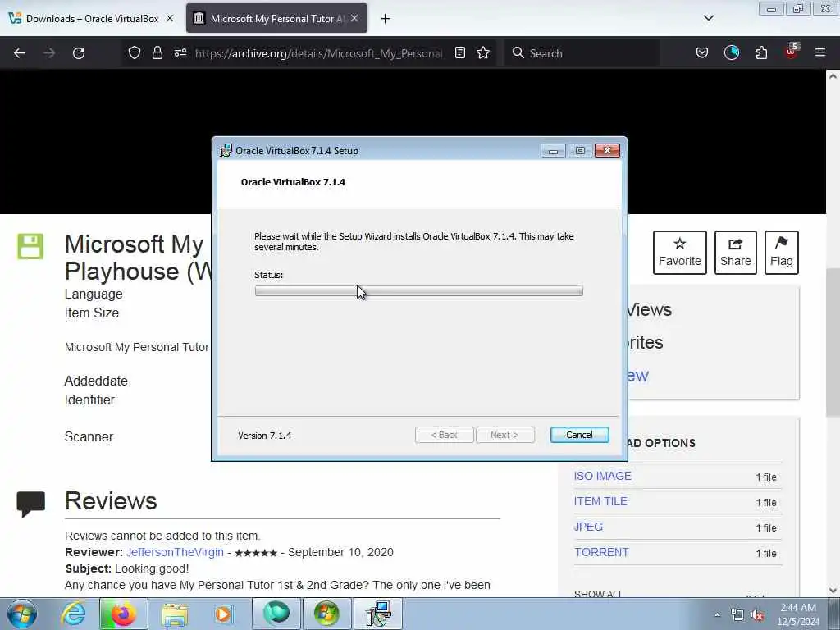Image resolution: width=840 pixels, height=630 pixels.
Task: Click the site security padlock icon
Action: pos(157,52)
